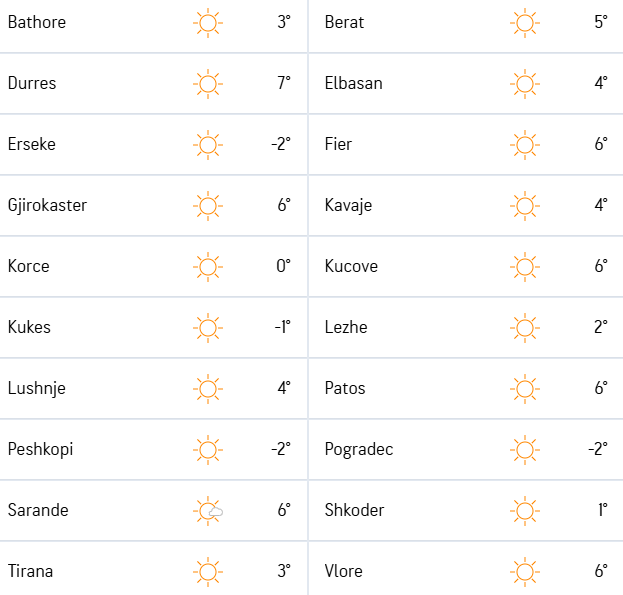
Task: Open the Tirana city forecast
Action: coord(31,571)
